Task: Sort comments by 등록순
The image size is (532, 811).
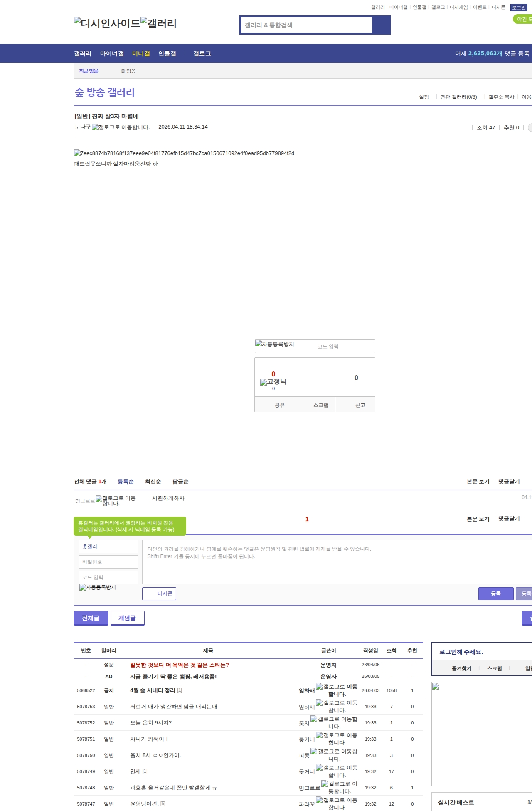Action: 126,482
